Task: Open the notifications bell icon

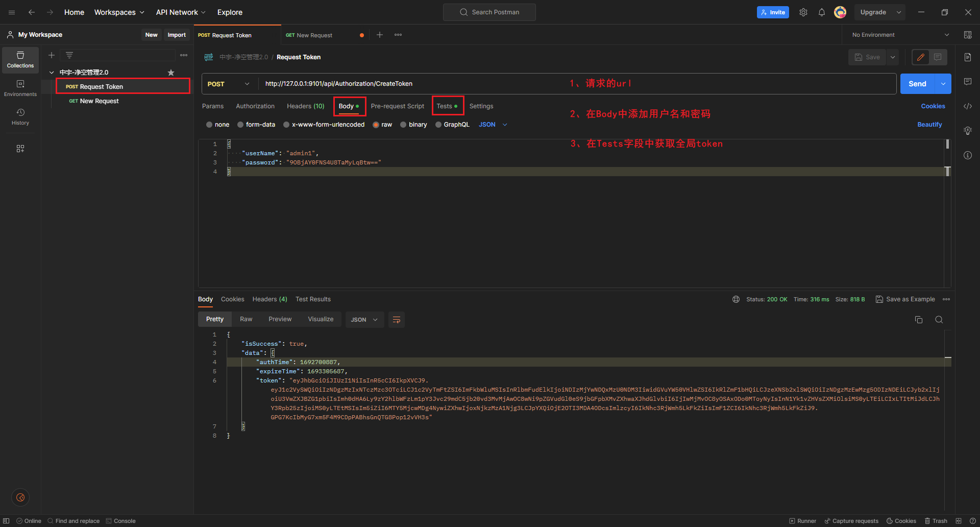Action: 822,12
